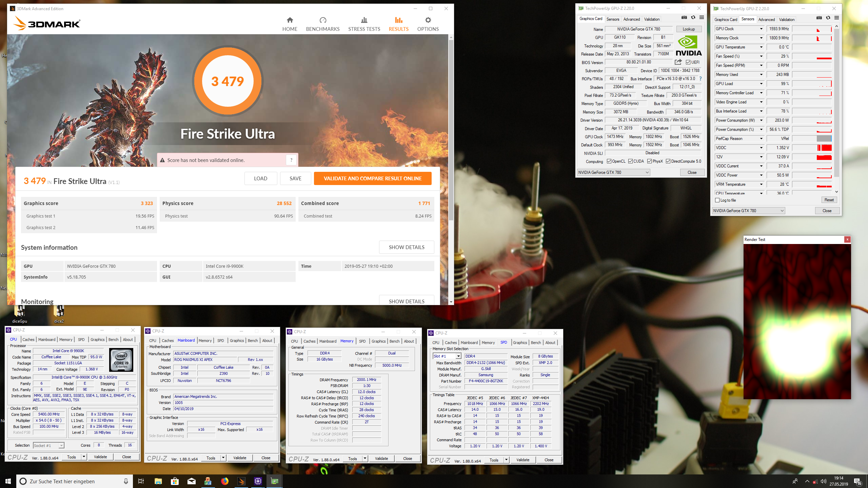Open Mail app from the taskbar
868x488 pixels.
(x=191, y=481)
